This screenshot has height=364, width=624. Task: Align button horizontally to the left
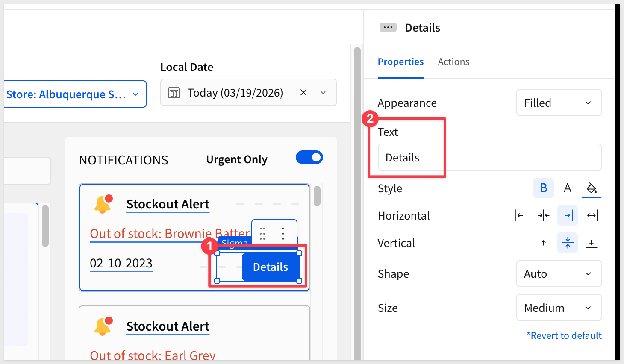519,215
